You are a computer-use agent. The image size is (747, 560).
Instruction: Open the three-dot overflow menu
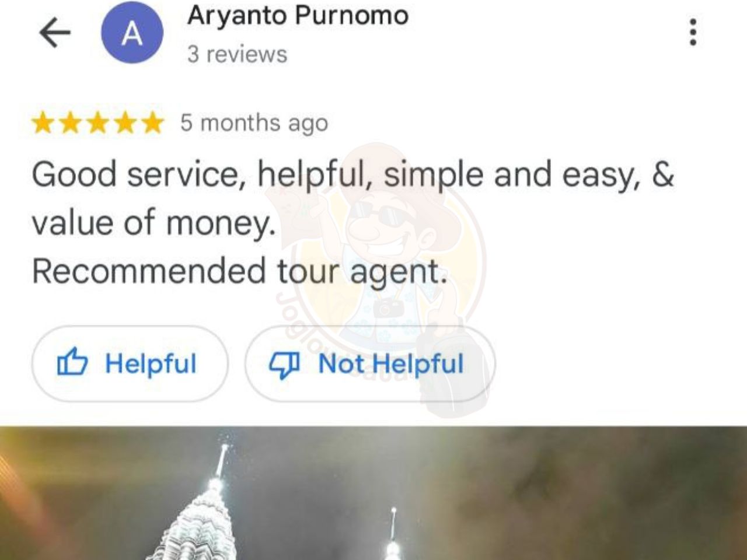[693, 32]
